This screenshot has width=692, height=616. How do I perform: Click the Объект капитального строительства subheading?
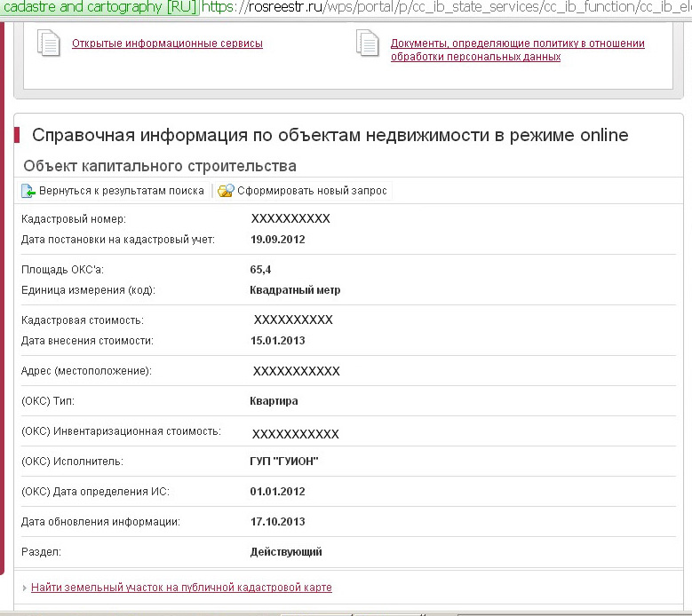160,166
